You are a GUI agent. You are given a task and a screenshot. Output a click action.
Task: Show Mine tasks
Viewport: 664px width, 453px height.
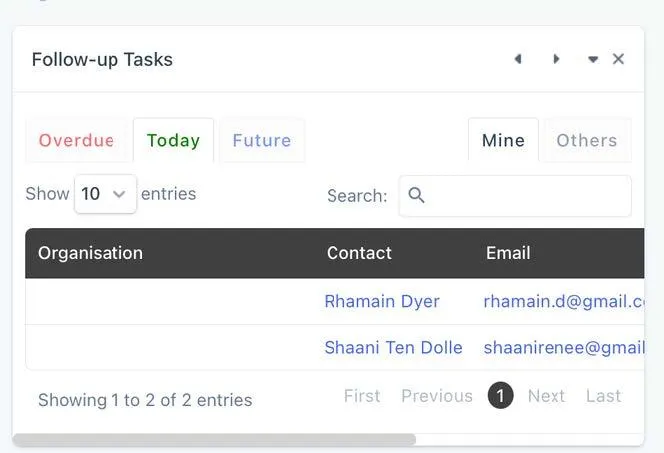503,141
